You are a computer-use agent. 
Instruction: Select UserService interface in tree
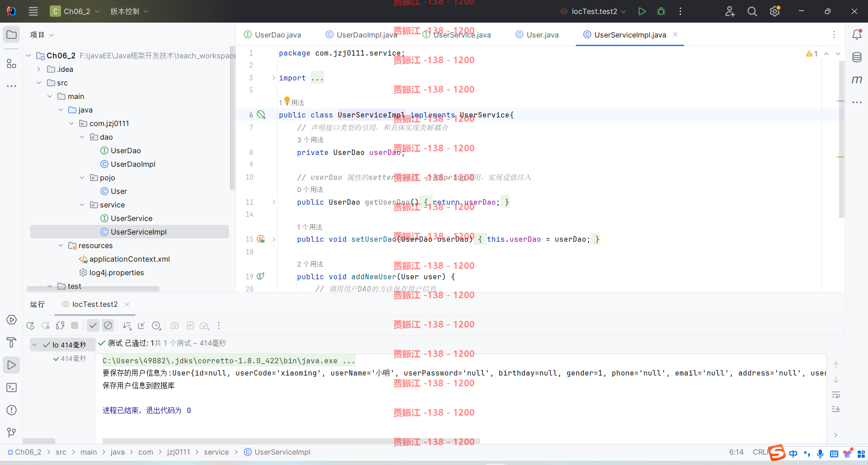click(x=127, y=218)
